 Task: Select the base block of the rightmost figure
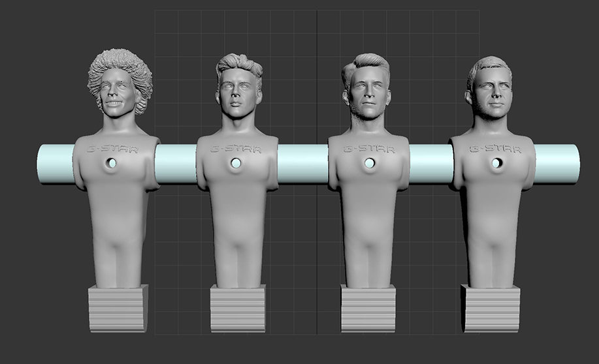(490, 309)
